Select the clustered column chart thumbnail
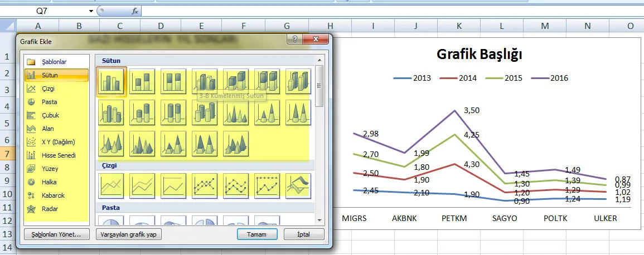Screen dimensions: 644x255 click(x=112, y=82)
